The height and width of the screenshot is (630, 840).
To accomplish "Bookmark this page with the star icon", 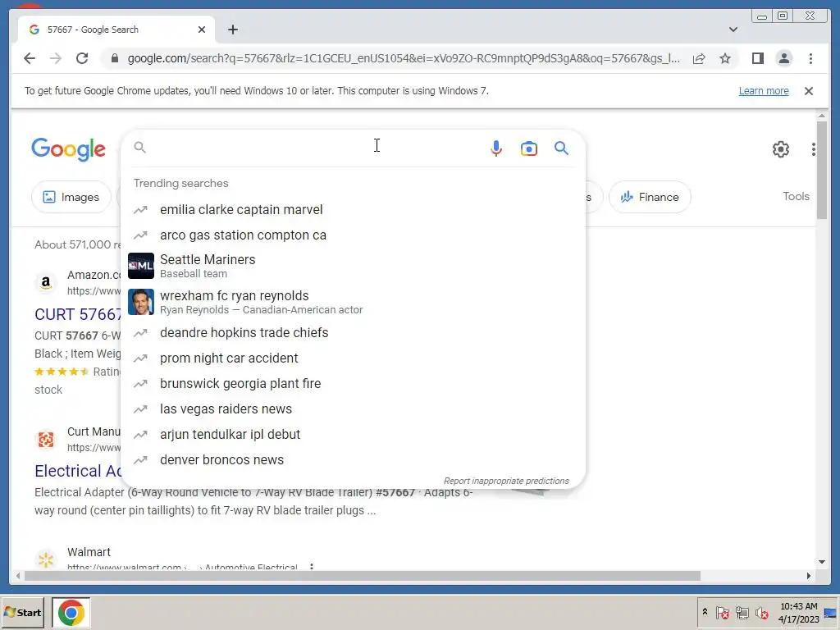I will coord(725,58).
